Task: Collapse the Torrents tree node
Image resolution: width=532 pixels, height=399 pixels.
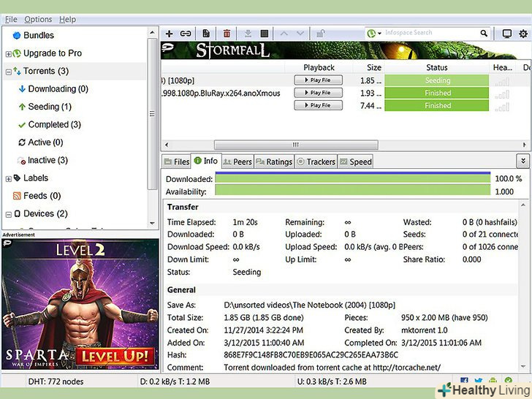Action: (9, 72)
